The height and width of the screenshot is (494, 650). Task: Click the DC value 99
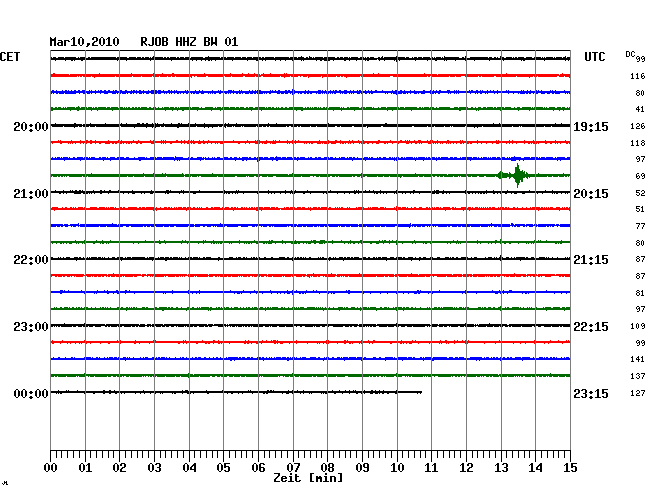point(640,343)
